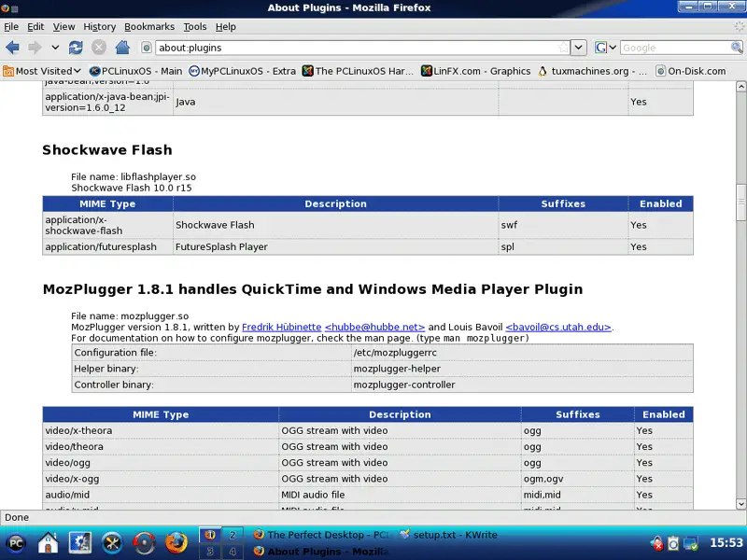The height and width of the screenshot is (560, 747).
Task: Select the 'application/futuresplash' cell
Action: point(107,246)
